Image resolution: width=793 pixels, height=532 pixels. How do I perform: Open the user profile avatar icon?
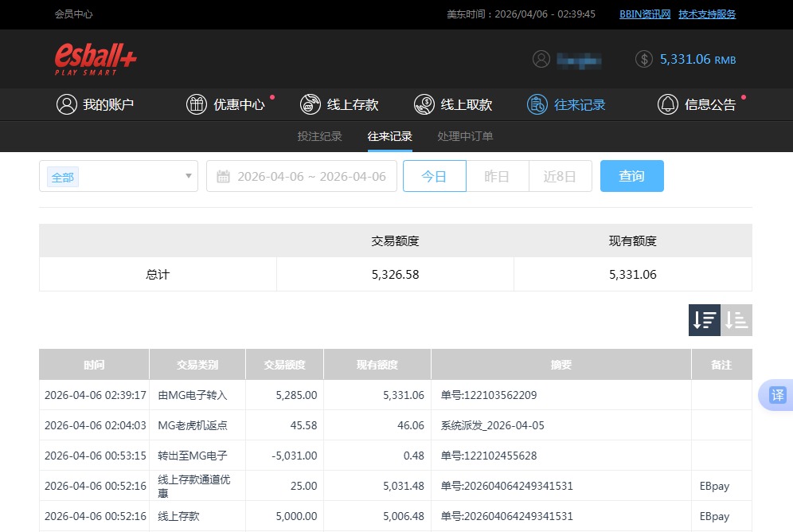tap(542, 59)
